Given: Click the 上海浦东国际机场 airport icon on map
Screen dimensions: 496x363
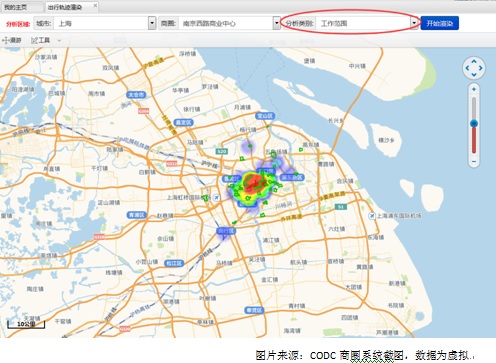Looking at the screenshot, I should pos(372,216).
